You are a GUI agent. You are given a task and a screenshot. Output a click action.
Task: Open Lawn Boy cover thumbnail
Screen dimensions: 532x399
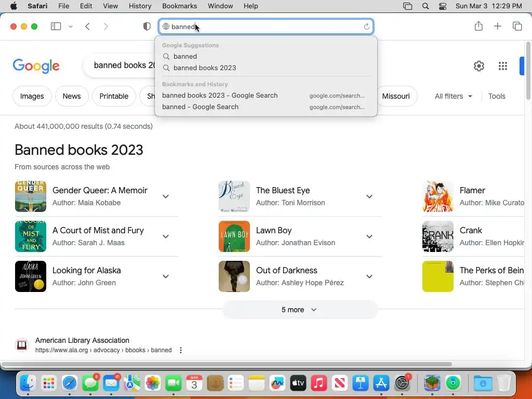click(234, 236)
